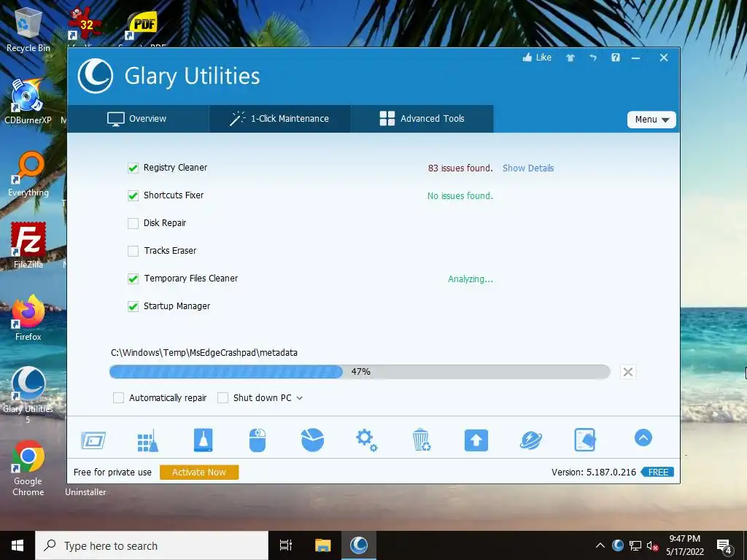Open the Menu dropdown button
This screenshot has width=747, height=560.
(x=651, y=120)
